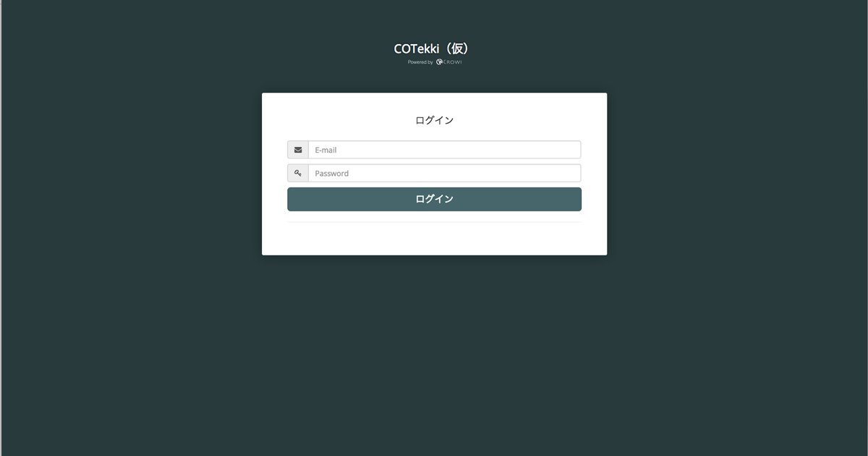The height and width of the screenshot is (456, 868).
Task: Select the mail addon icon box
Action: click(x=298, y=150)
